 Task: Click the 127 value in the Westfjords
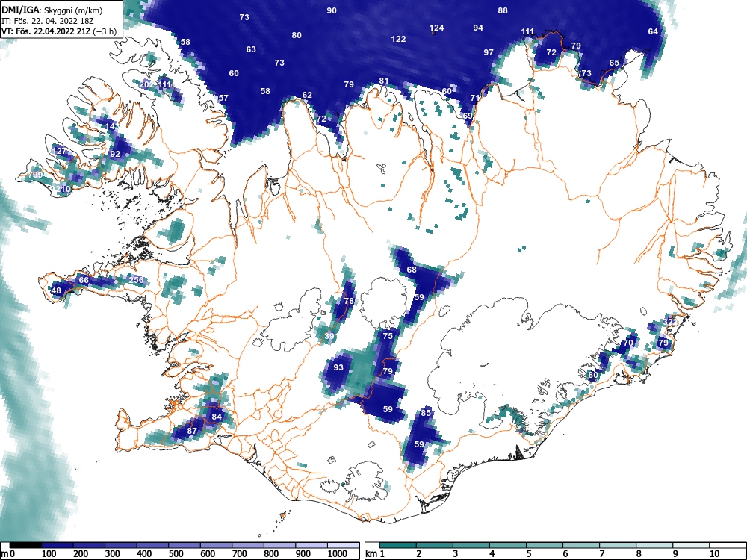(x=59, y=152)
